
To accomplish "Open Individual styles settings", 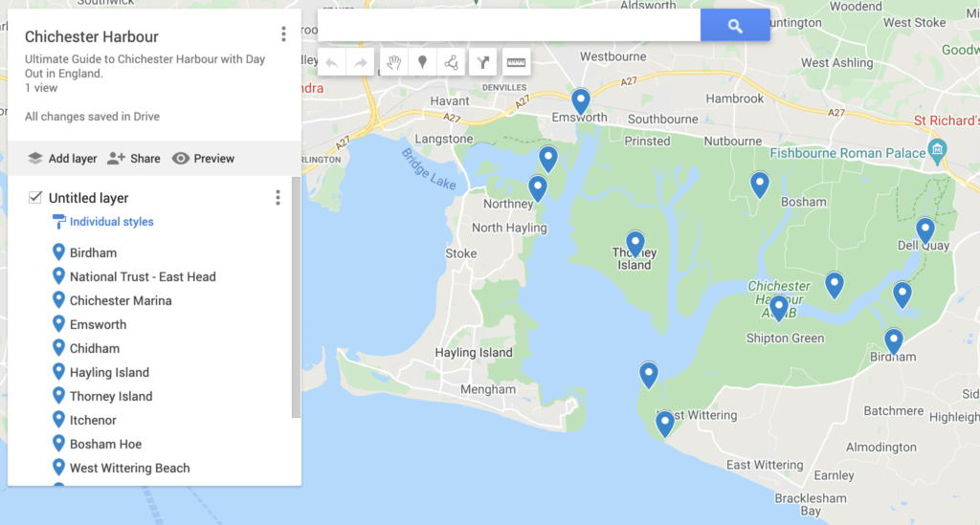I will (111, 222).
